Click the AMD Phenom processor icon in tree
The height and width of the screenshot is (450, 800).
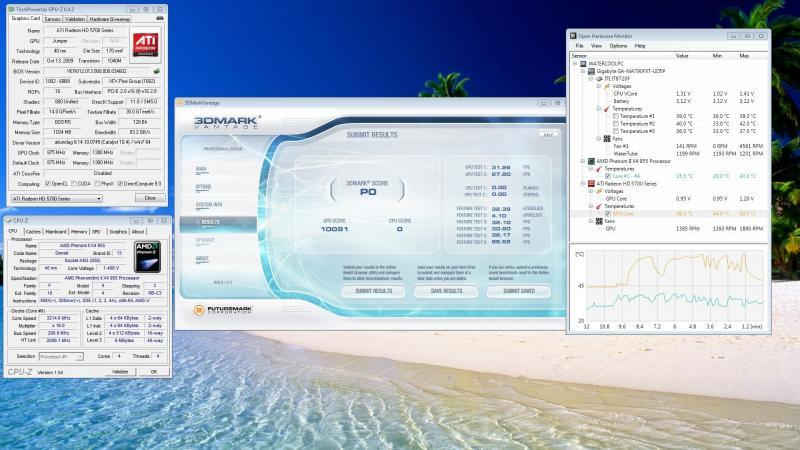pyautogui.click(x=591, y=161)
